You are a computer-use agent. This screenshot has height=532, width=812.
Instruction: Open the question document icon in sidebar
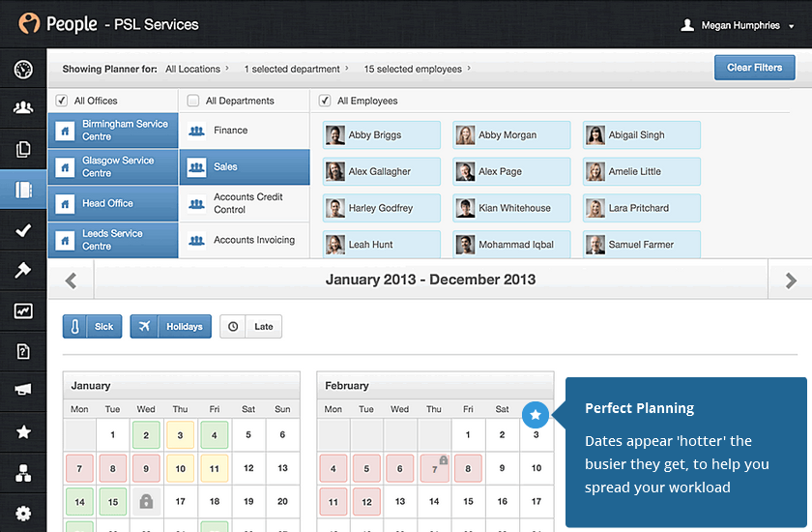[x=23, y=351]
